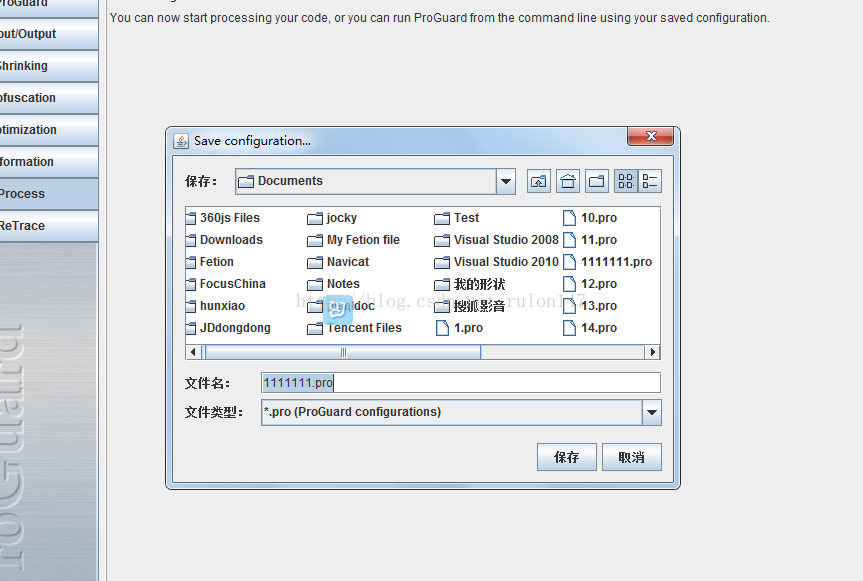The width and height of the screenshot is (863, 581).
Task: Close the Save configuration dialog
Action: pos(651,136)
